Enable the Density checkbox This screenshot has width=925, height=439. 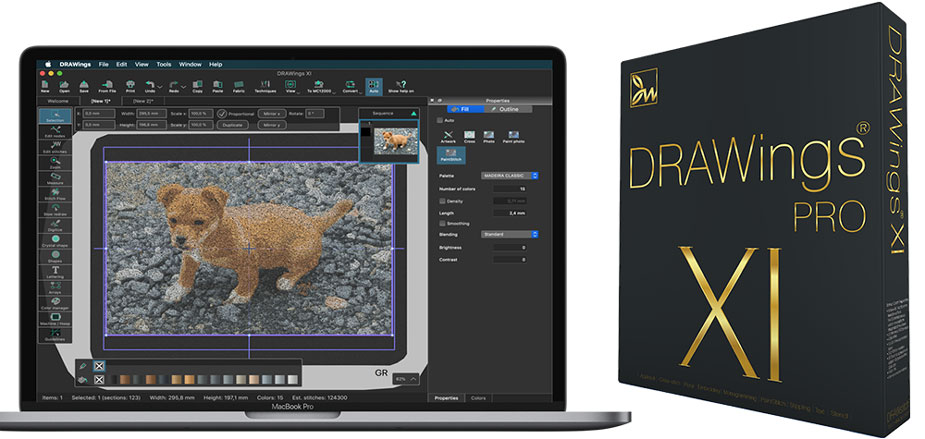point(442,201)
